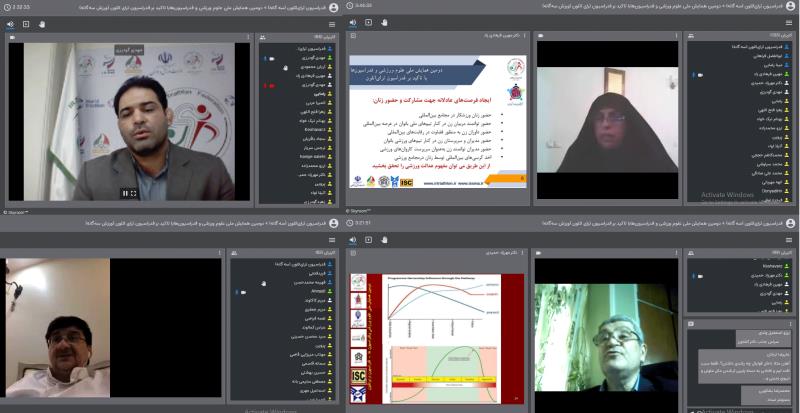Click the clock icon beside 2:32:33 timer
This screenshot has width=800, height=413.
7,8
